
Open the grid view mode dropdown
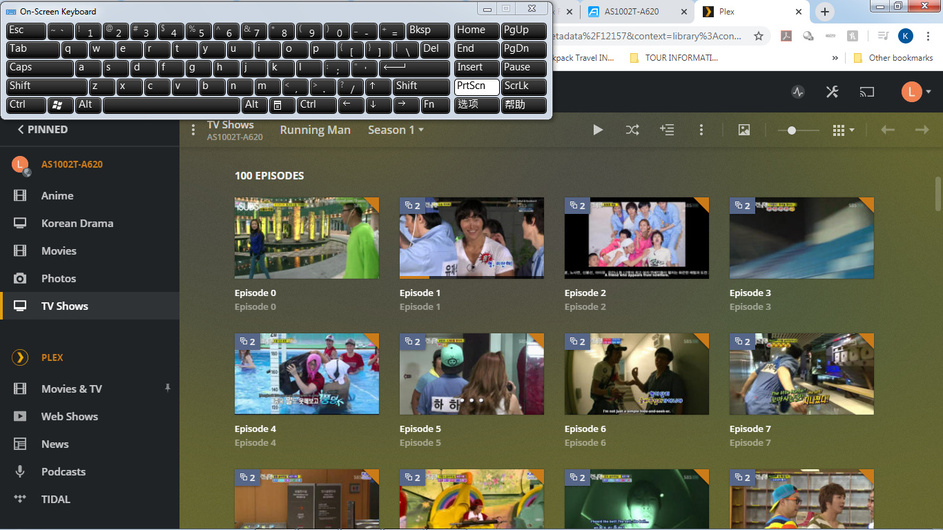(843, 130)
